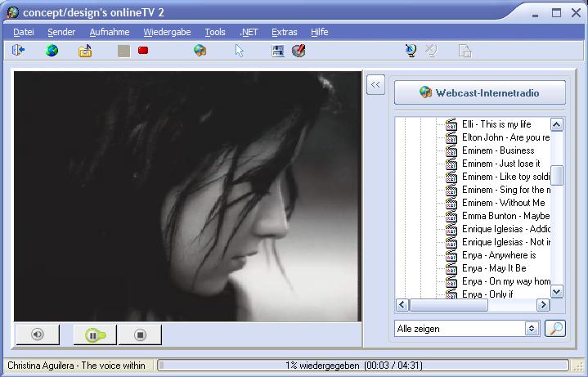Click the globe icon in toolbar
The height and width of the screenshot is (377, 588).
coord(52,50)
